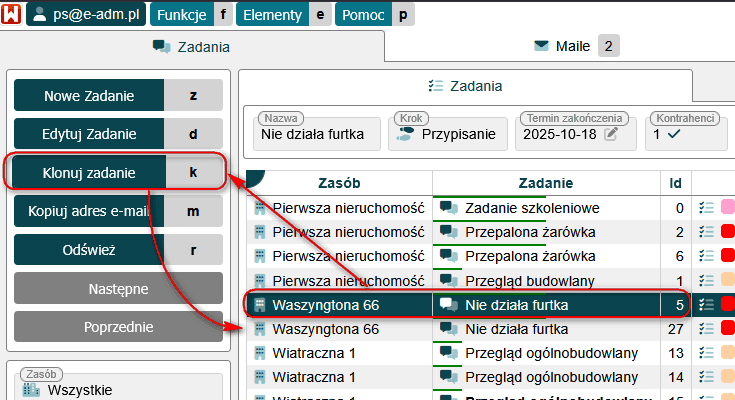Screen dimensions: 735x400
Task: Select the top-level Zadania tab
Action: coord(192,46)
